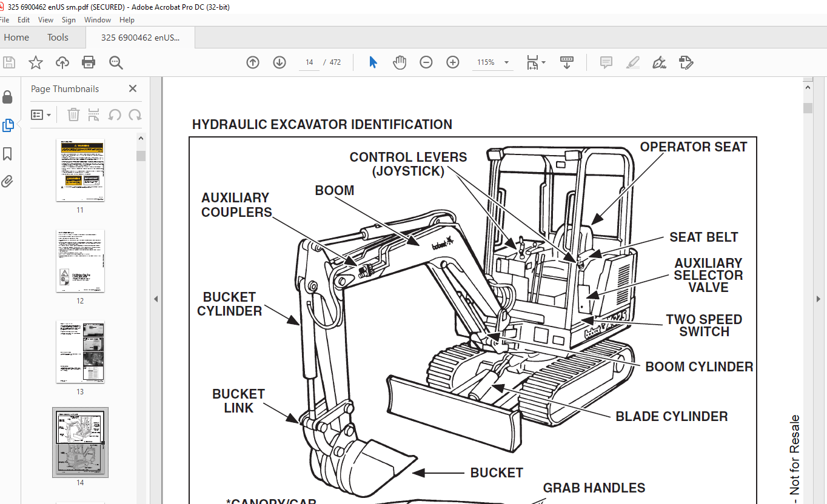The width and height of the screenshot is (827, 504).
Task: Open the Help menu
Action: coord(127,20)
